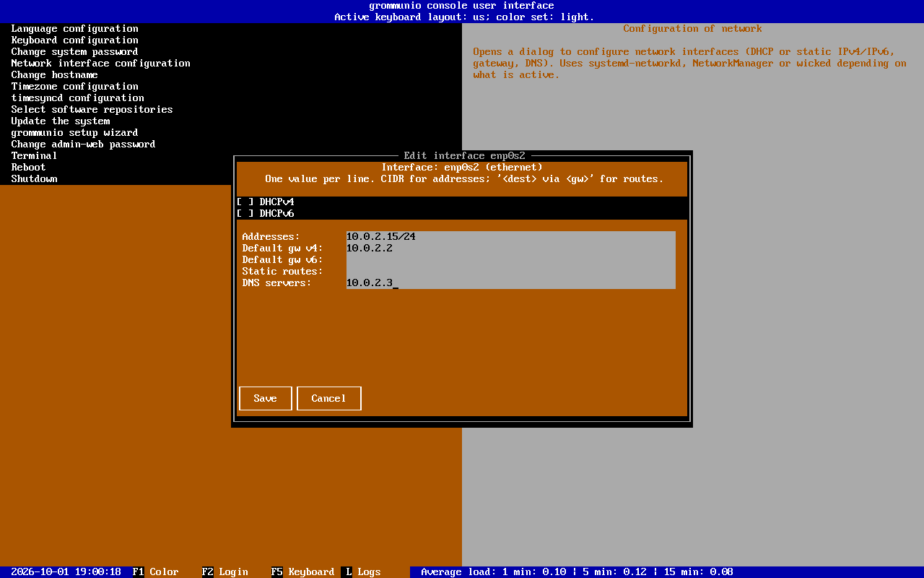Click the Save button
This screenshot has width=924, height=578.
click(266, 399)
